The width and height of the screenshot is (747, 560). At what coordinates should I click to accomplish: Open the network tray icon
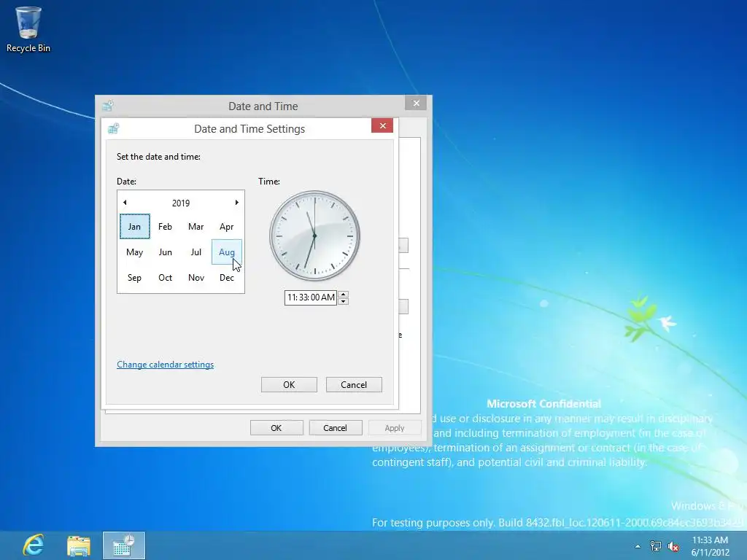(656, 546)
